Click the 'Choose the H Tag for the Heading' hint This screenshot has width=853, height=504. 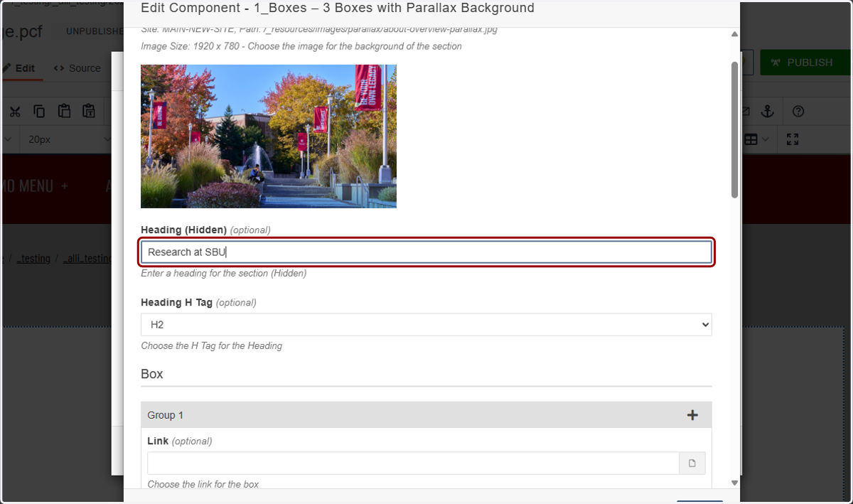(212, 345)
